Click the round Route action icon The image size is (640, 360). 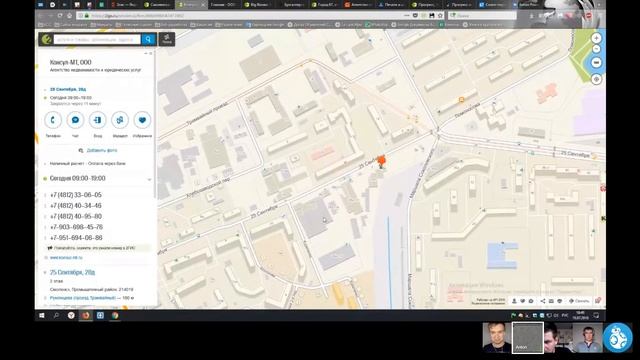(x=120, y=120)
